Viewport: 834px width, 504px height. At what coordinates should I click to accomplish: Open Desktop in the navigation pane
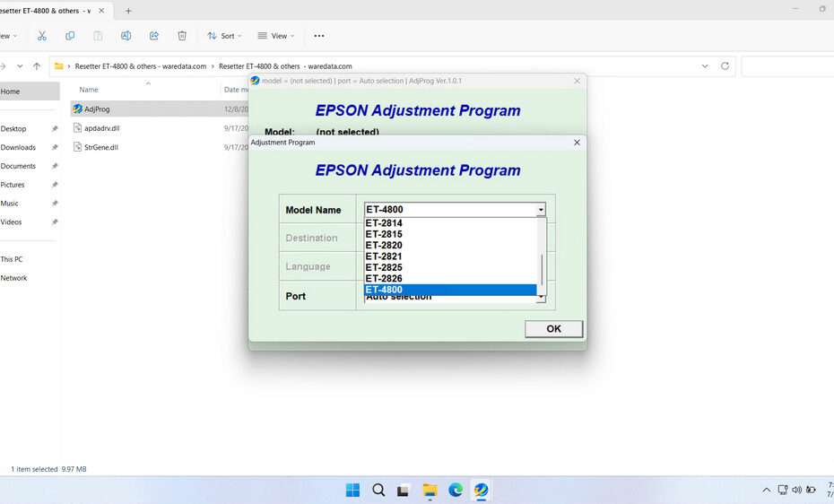[13, 128]
